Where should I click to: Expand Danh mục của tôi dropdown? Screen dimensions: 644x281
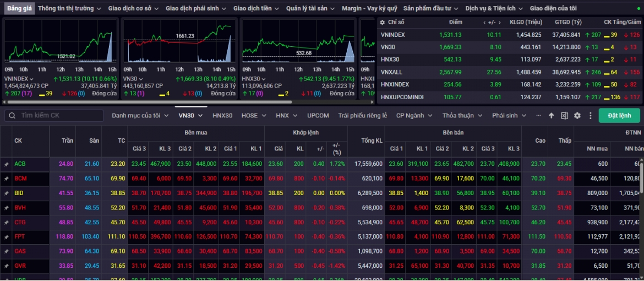coord(140,116)
